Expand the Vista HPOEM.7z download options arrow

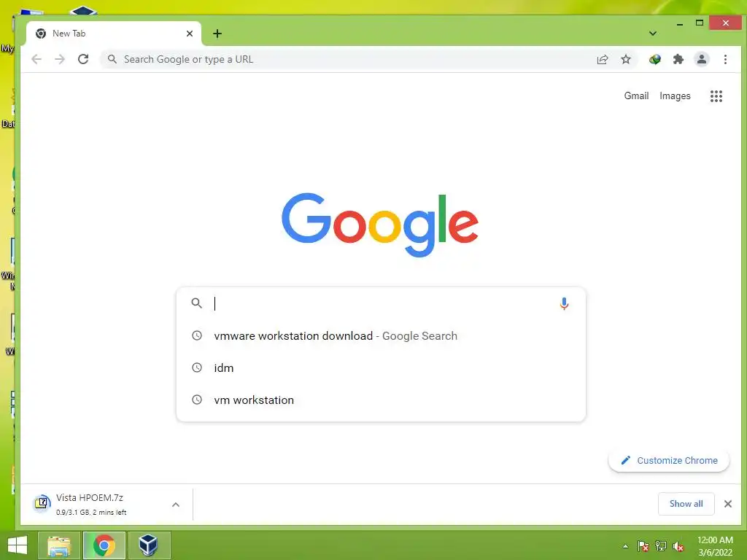[x=176, y=505]
